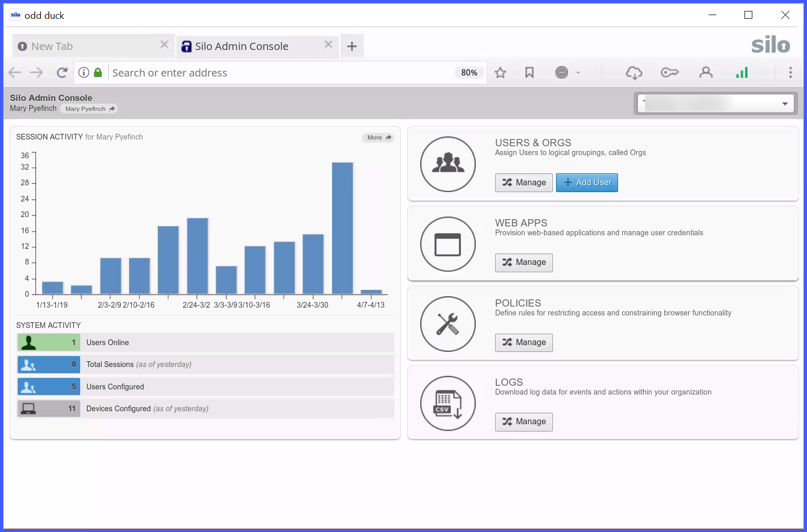Click the Devices Configured laptop icon

(28, 409)
